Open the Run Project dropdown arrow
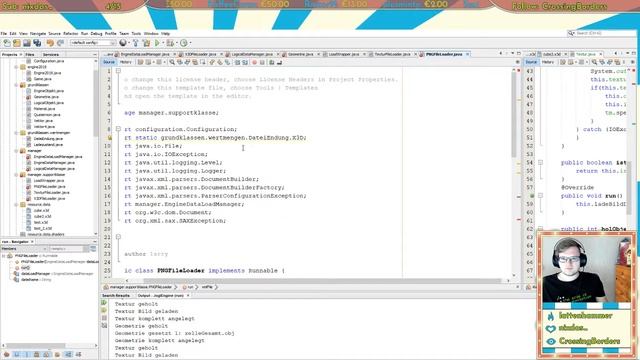The width and height of the screenshot is (640, 360). coord(163,43)
